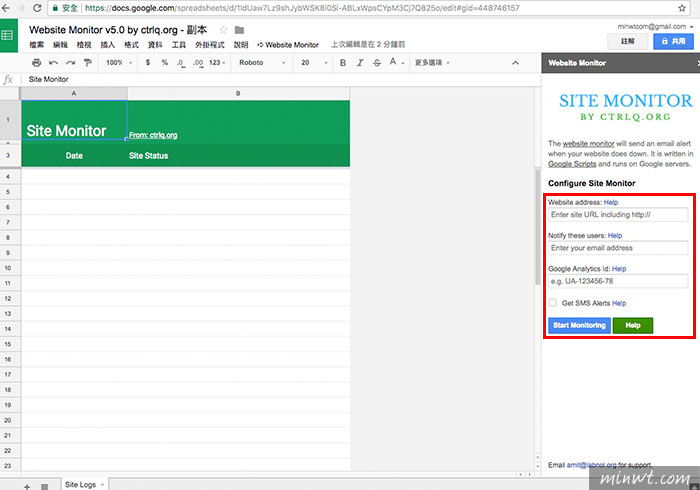Open the 檢視 menu
This screenshot has width=700, height=490.
[x=84, y=45]
